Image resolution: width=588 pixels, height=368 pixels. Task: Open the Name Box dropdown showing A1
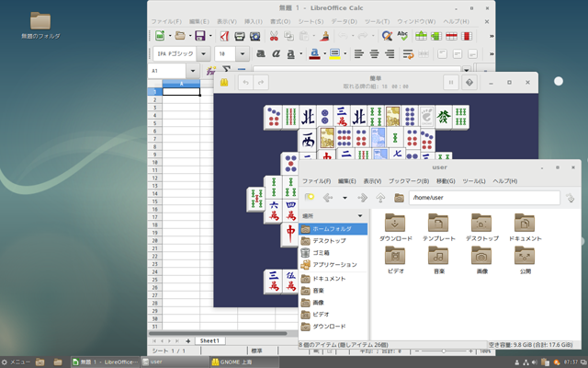click(193, 71)
